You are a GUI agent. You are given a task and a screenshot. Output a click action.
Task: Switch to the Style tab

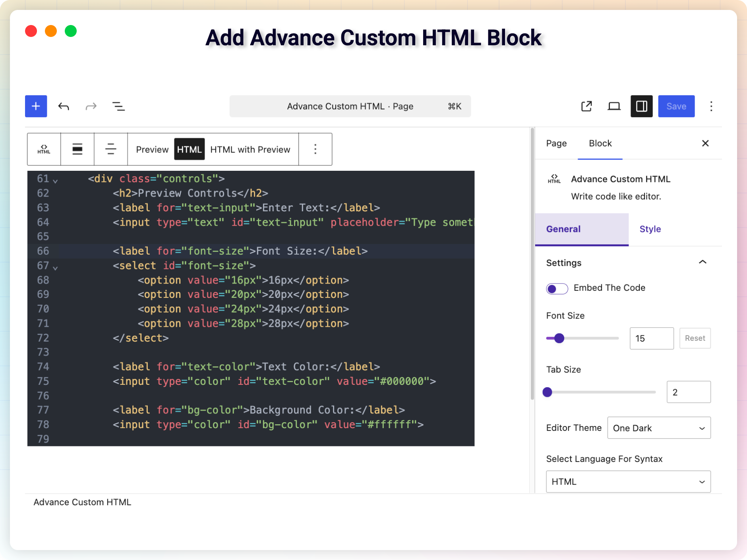[x=650, y=229]
